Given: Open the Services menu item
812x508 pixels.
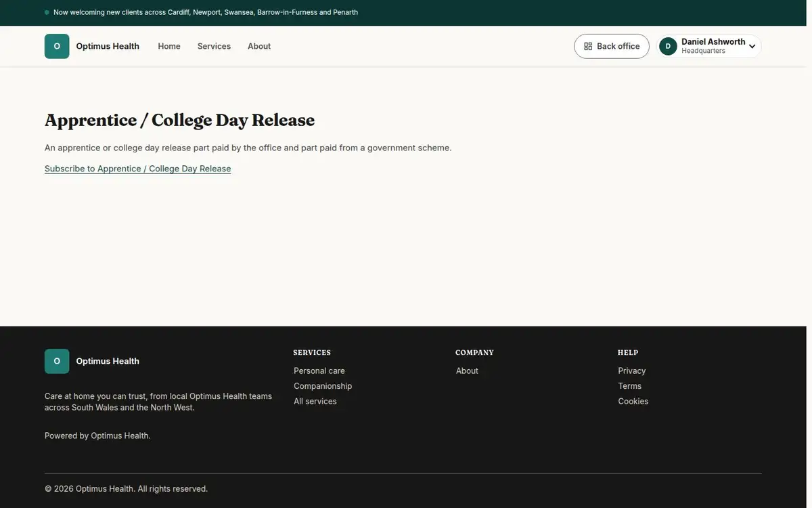Looking at the screenshot, I should pyautogui.click(x=214, y=46).
